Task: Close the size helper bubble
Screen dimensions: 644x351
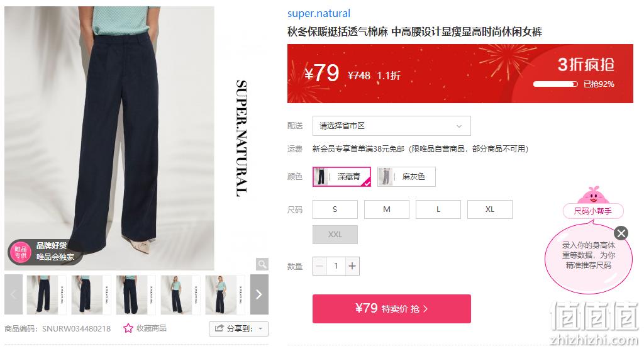Action: (x=621, y=233)
